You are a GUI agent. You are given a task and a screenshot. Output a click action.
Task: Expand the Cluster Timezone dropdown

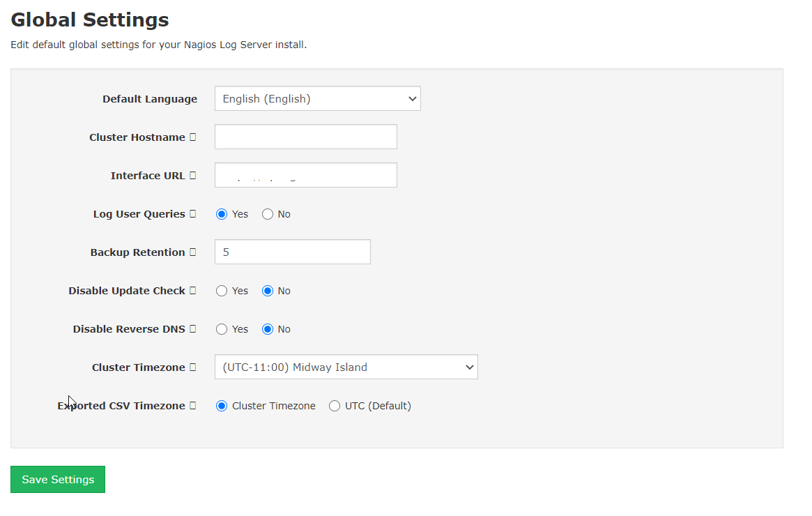(346, 367)
